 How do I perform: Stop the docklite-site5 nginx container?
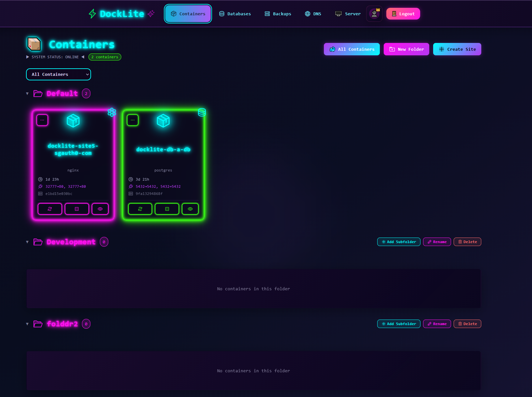(77, 209)
